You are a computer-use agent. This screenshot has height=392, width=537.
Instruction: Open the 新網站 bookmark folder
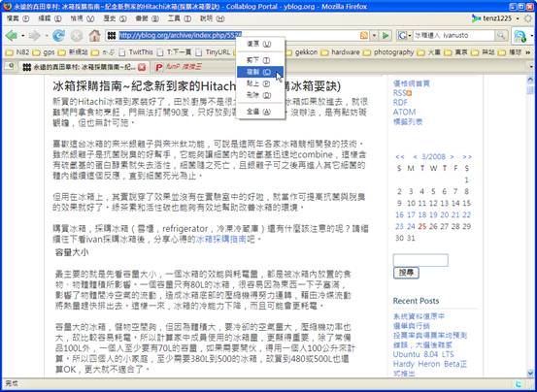(74, 52)
